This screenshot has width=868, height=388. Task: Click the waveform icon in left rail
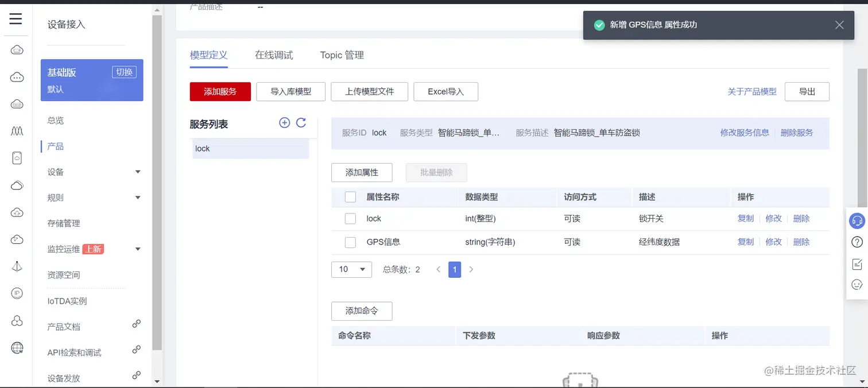[x=17, y=131]
